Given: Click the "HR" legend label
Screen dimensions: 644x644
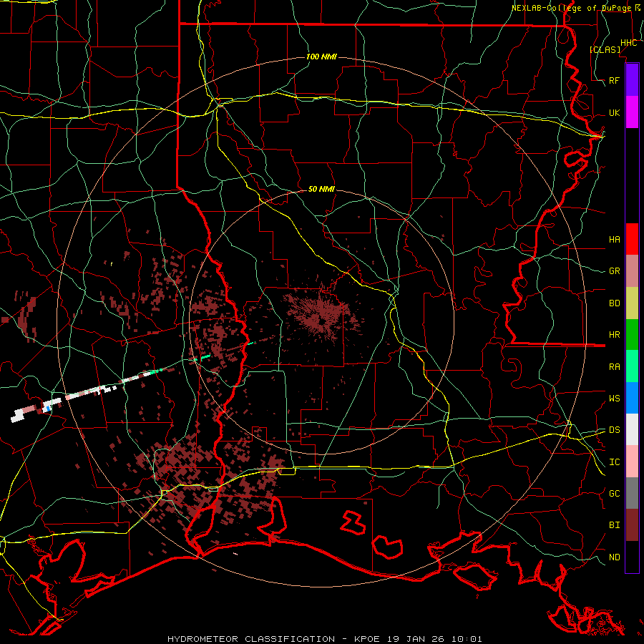Looking at the screenshot, I should coord(614,335).
